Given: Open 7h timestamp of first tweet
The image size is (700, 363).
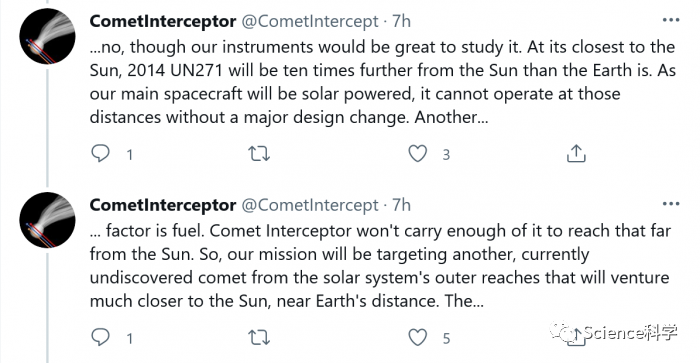Looking at the screenshot, I should (401, 21).
